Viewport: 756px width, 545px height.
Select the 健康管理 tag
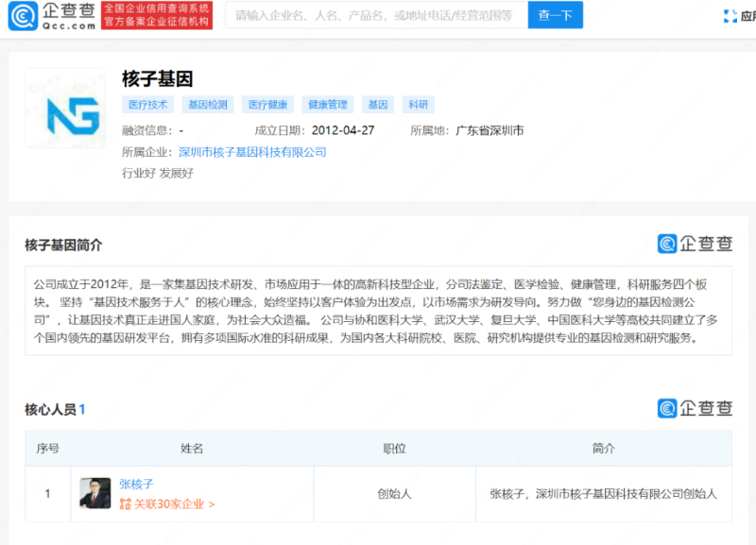[x=326, y=104]
